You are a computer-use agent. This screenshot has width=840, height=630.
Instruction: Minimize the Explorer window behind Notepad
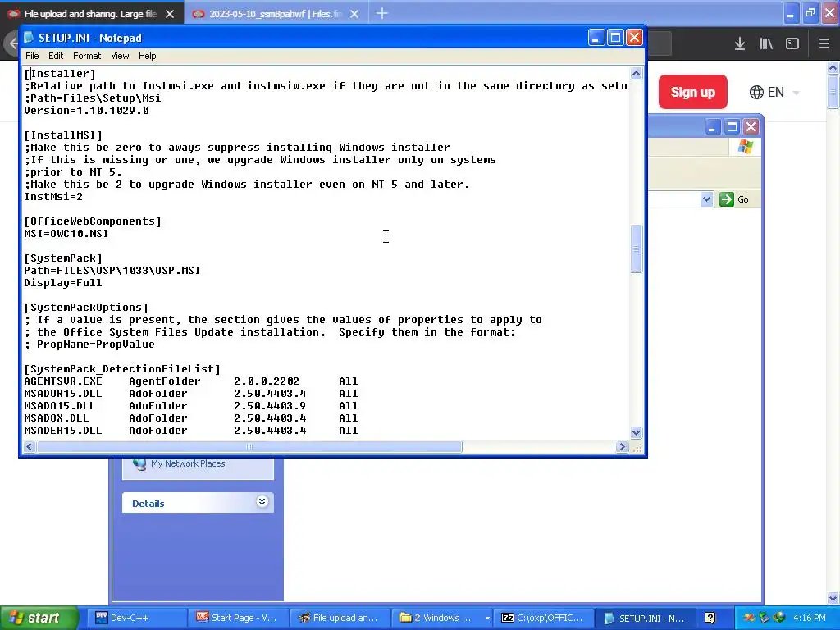[x=712, y=127]
